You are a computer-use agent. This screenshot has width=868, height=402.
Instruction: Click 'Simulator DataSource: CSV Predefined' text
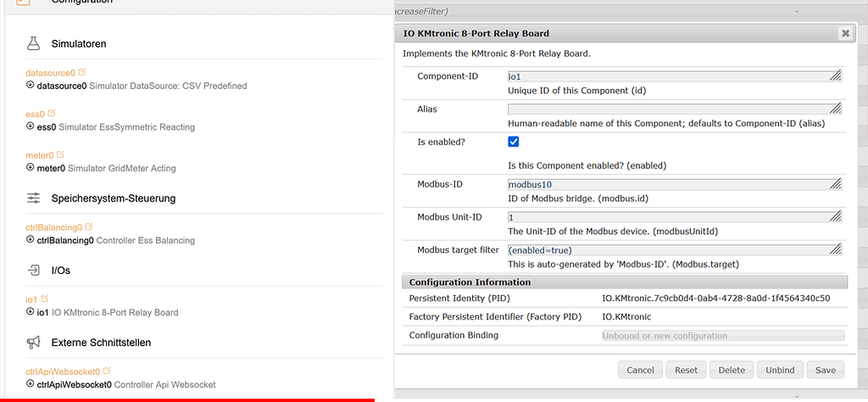(x=169, y=86)
